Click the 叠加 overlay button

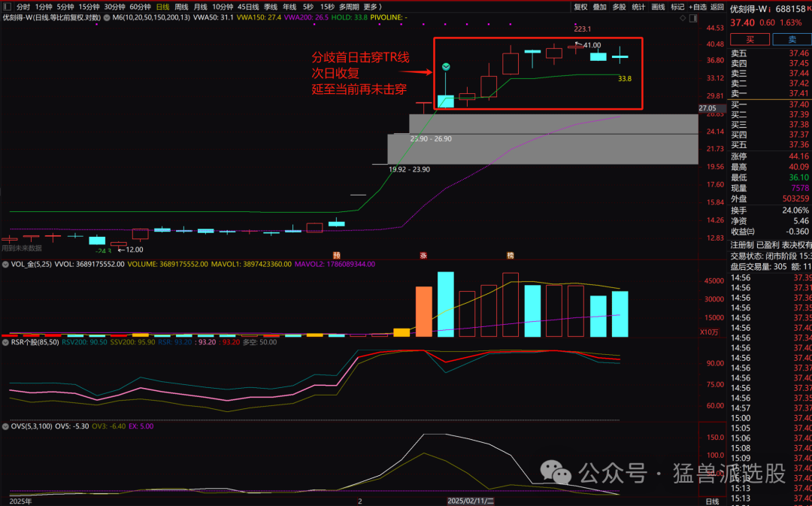600,7
